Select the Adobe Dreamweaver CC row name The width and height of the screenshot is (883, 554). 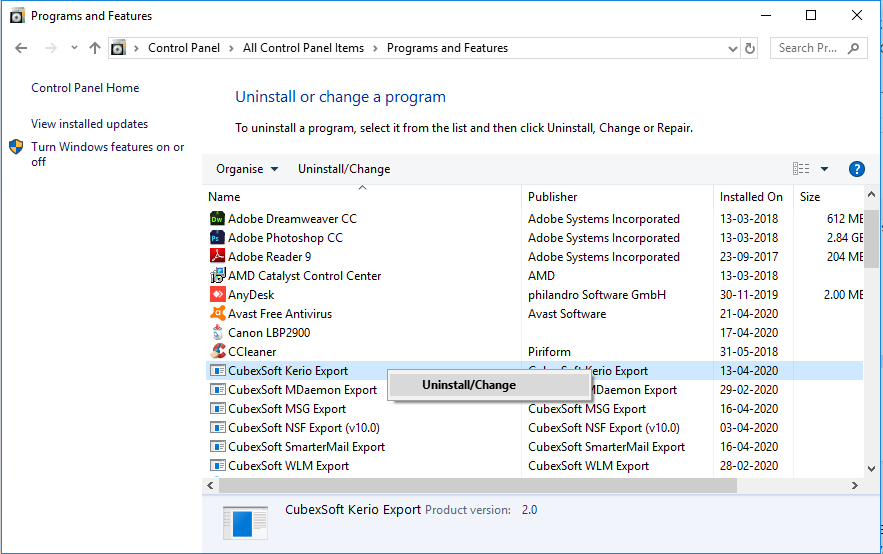coord(292,218)
